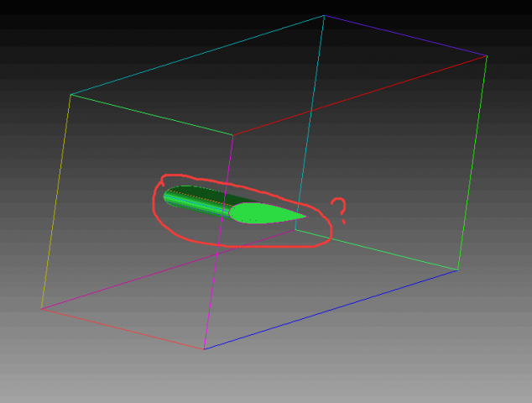Select the red top edge of the box
This screenshot has height=403, width=532.
[x=359, y=96]
